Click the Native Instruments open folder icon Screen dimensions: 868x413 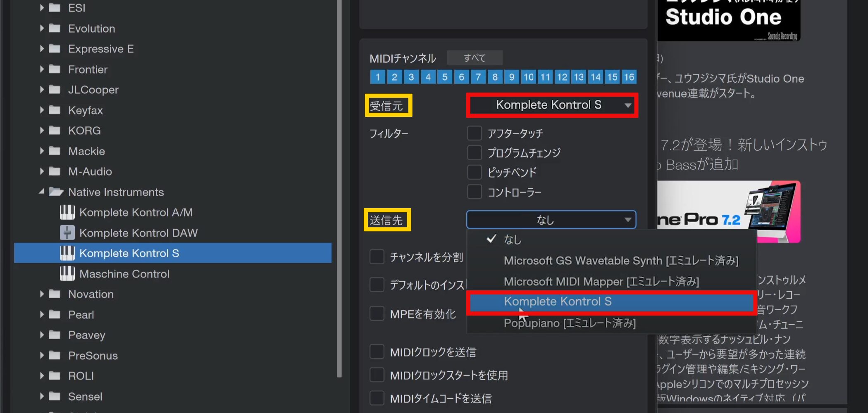(55, 192)
